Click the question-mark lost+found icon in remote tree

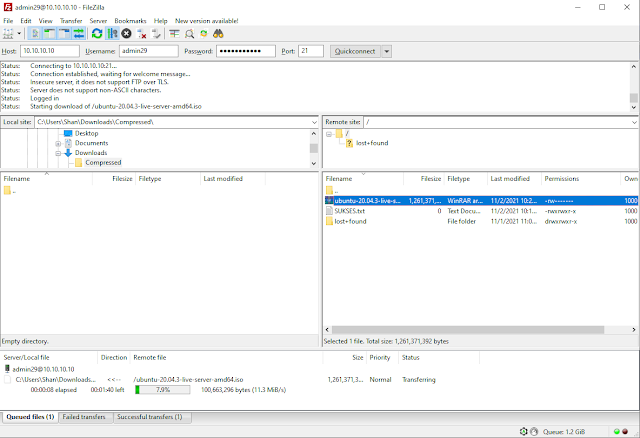[349, 143]
